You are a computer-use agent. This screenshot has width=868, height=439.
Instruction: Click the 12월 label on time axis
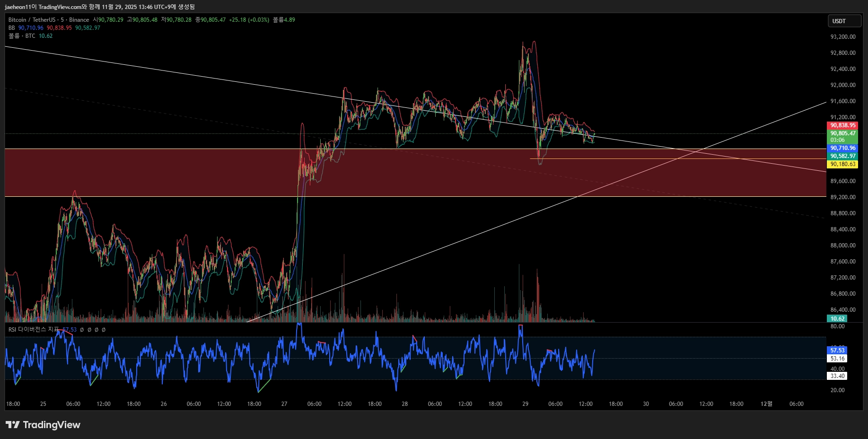point(766,404)
